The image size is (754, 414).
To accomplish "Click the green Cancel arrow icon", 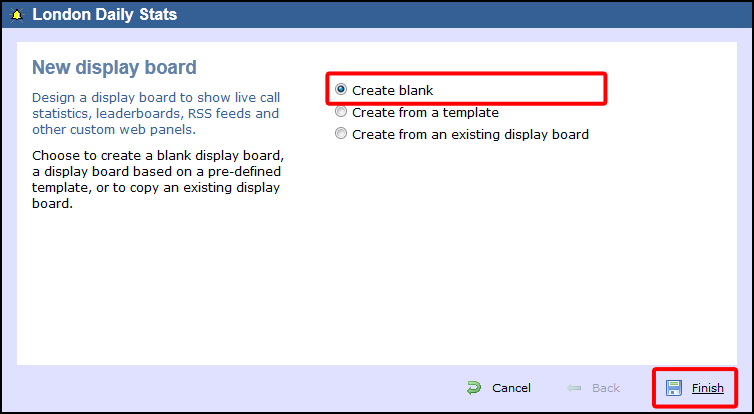I will 474,388.
